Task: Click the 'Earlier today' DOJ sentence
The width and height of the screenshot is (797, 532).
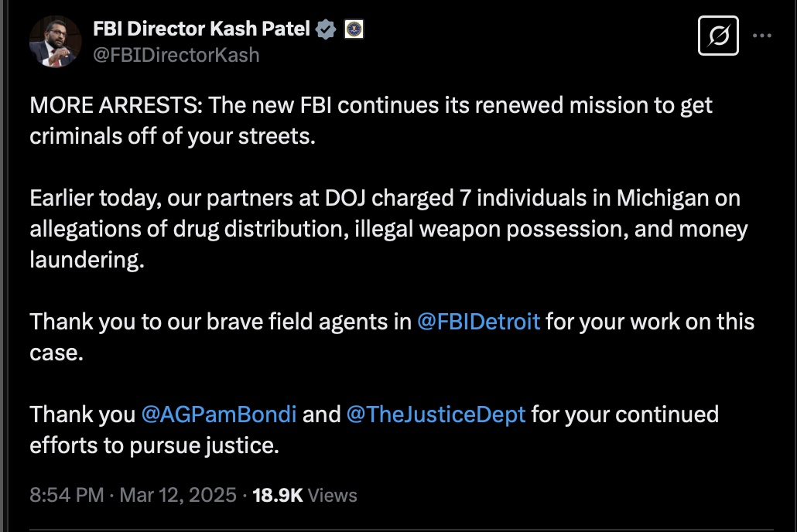Action: (x=388, y=229)
